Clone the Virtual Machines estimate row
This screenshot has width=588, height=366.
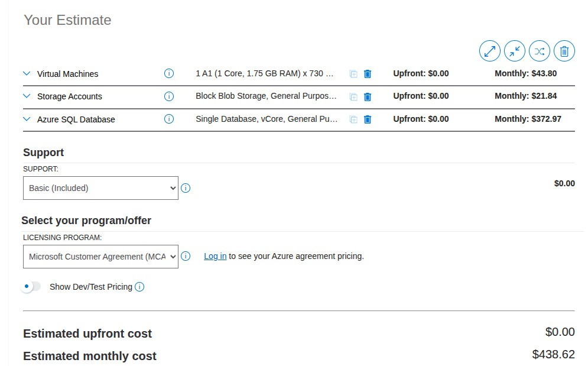[x=353, y=74]
